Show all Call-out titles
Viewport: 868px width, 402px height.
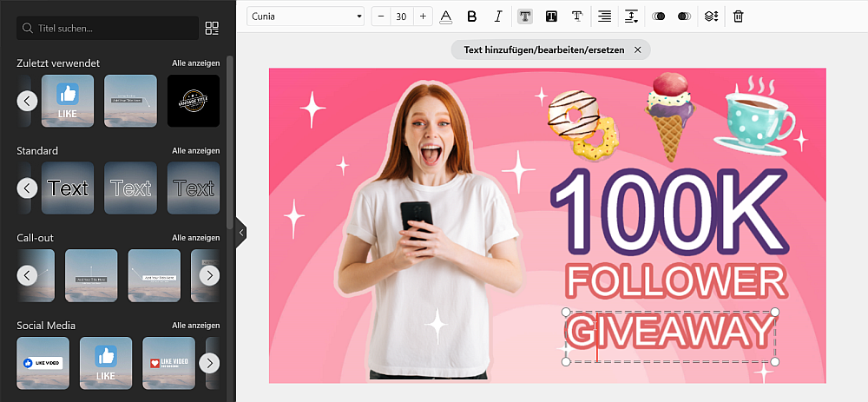(195, 238)
